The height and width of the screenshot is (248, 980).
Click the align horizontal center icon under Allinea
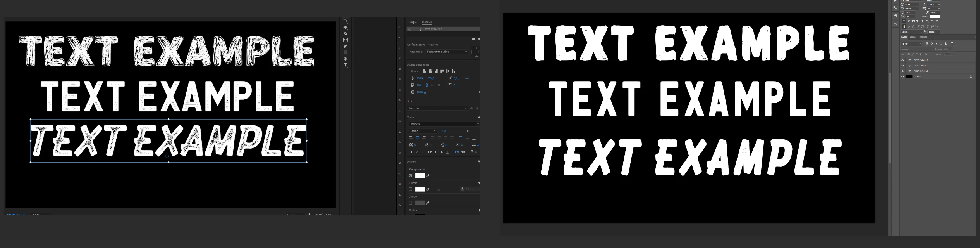tap(430, 71)
